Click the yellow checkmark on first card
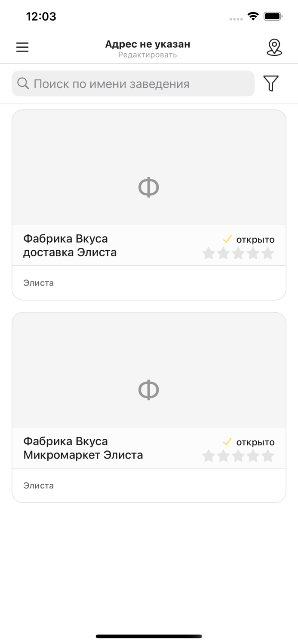298x644 pixels. pos(227,239)
